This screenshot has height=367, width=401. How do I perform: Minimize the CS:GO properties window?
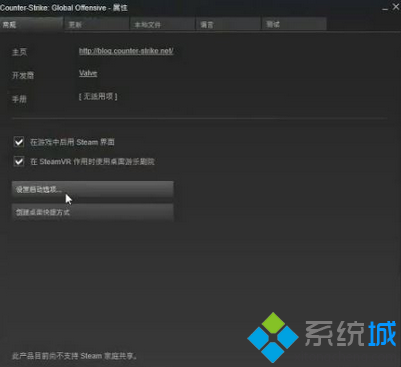coord(385,8)
